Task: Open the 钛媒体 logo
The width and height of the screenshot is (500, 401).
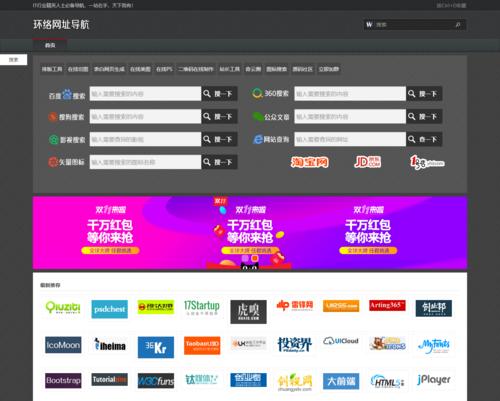Action: coord(202,379)
